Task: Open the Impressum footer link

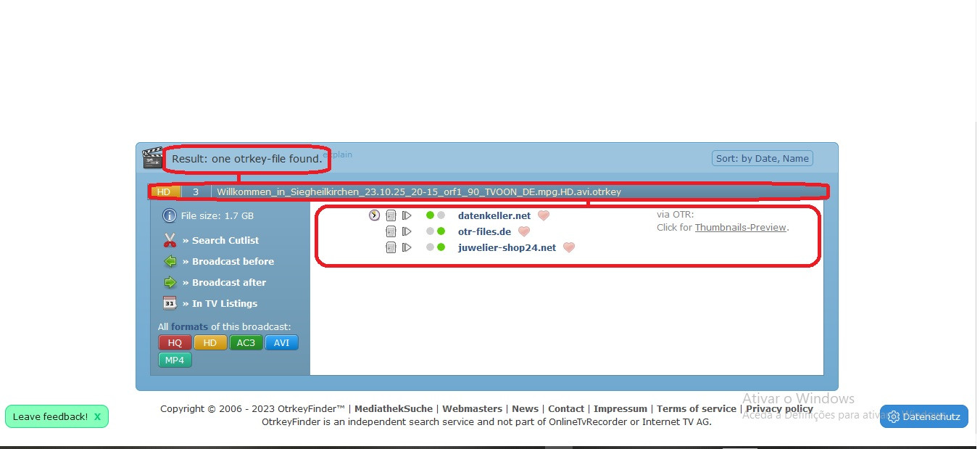Action: coord(620,408)
